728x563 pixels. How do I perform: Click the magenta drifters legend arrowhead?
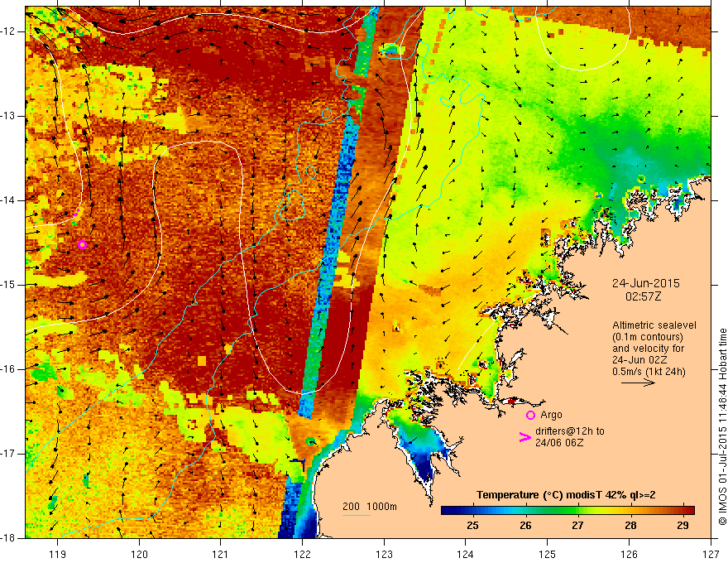[524, 437]
